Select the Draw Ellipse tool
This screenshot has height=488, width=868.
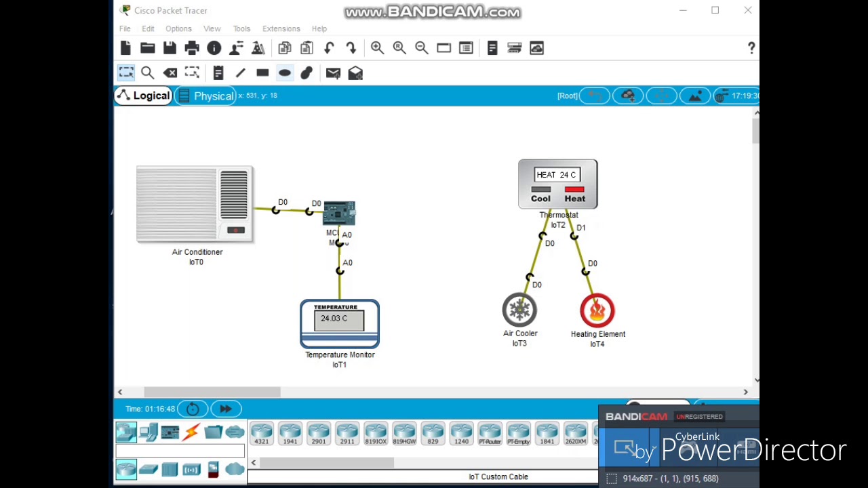(285, 73)
